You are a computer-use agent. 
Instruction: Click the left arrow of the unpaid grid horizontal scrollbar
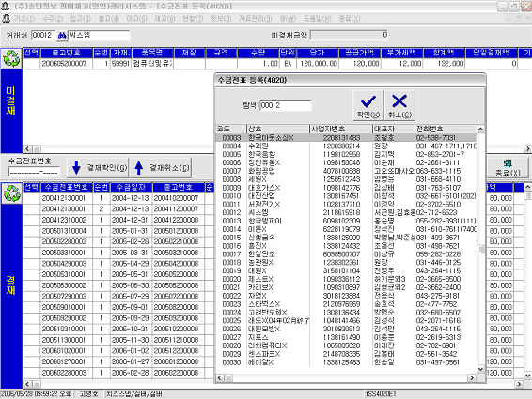(28, 149)
